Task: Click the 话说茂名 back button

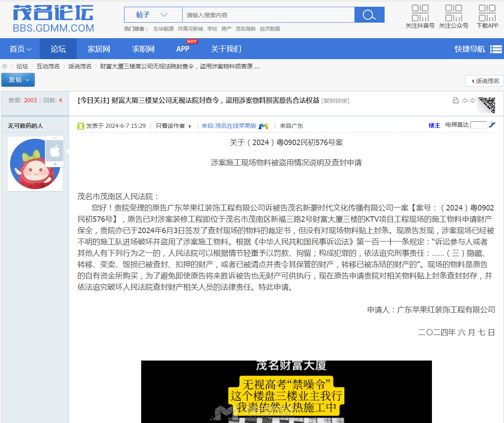Action: pyautogui.click(x=484, y=81)
